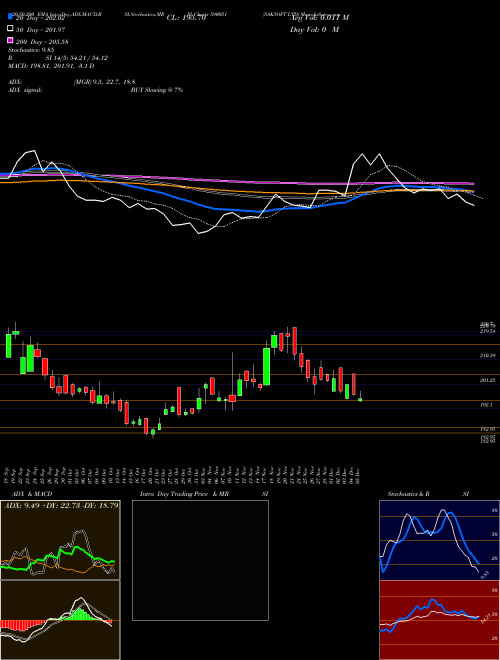
Task: Click the blue 20 Day legend swatch
Action: [x=10, y=17]
